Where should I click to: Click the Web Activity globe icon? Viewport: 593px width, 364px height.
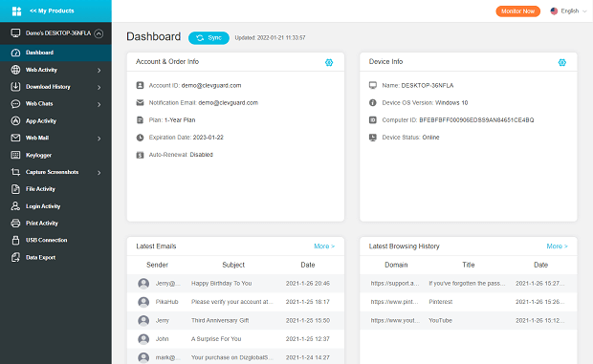tap(15, 70)
